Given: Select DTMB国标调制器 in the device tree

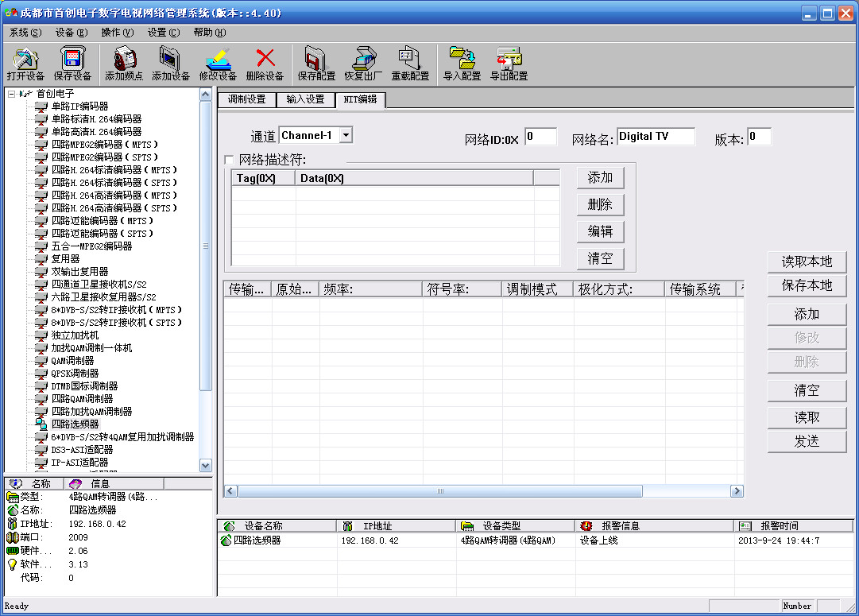Looking at the screenshot, I should coord(84,386).
